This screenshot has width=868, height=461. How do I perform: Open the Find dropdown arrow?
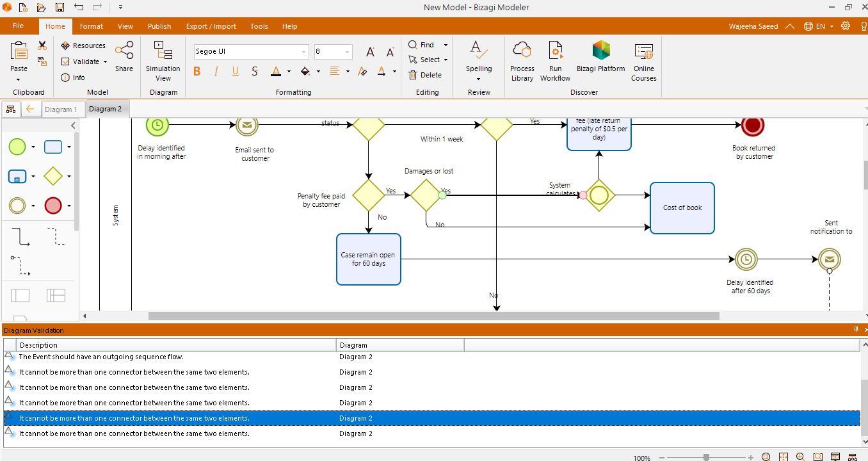point(446,45)
